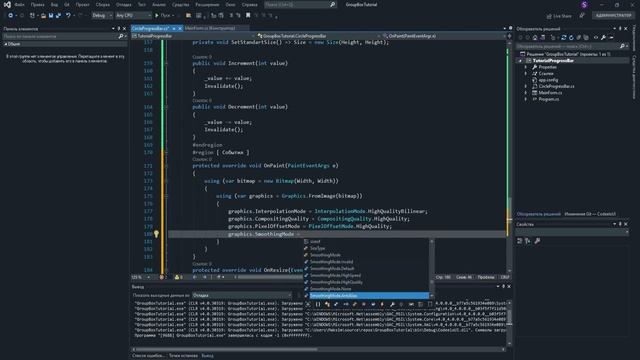Screen dimensions: 640x360
Task: Collapse the Decrement method fold at line 164
Action: point(166,107)
